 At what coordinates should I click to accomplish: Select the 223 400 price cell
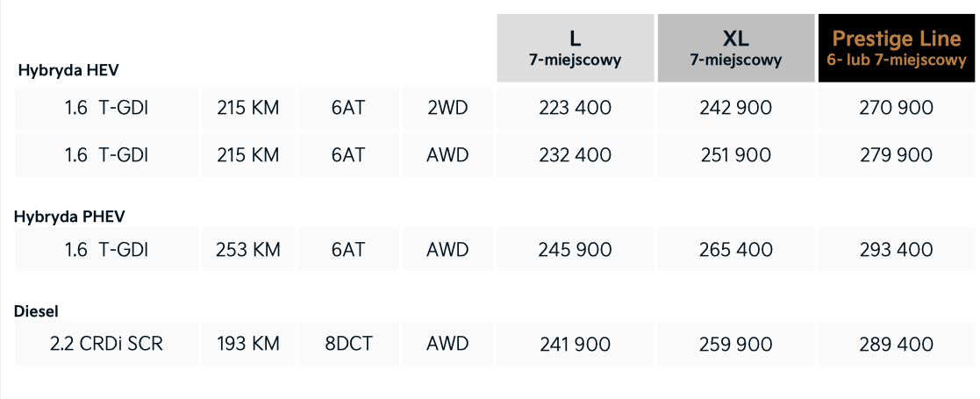(575, 108)
